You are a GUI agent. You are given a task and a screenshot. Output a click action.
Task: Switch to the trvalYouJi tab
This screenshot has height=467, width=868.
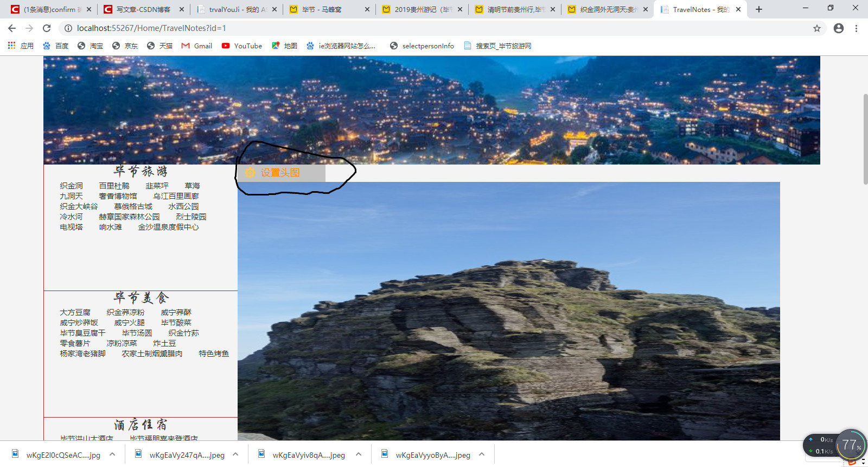pyautogui.click(x=237, y=9)
